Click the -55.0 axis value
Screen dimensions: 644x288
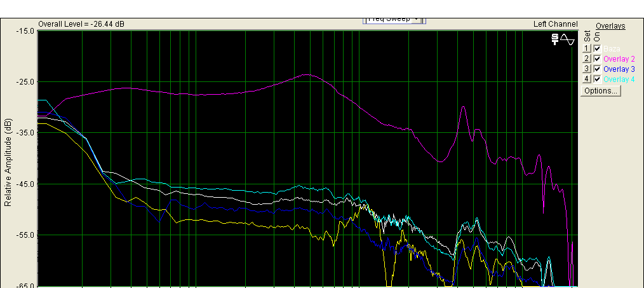(x=25, y=235)
